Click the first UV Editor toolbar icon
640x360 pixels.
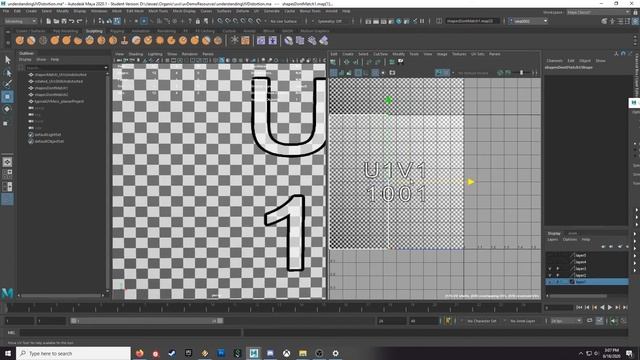(x=333, y=62)
